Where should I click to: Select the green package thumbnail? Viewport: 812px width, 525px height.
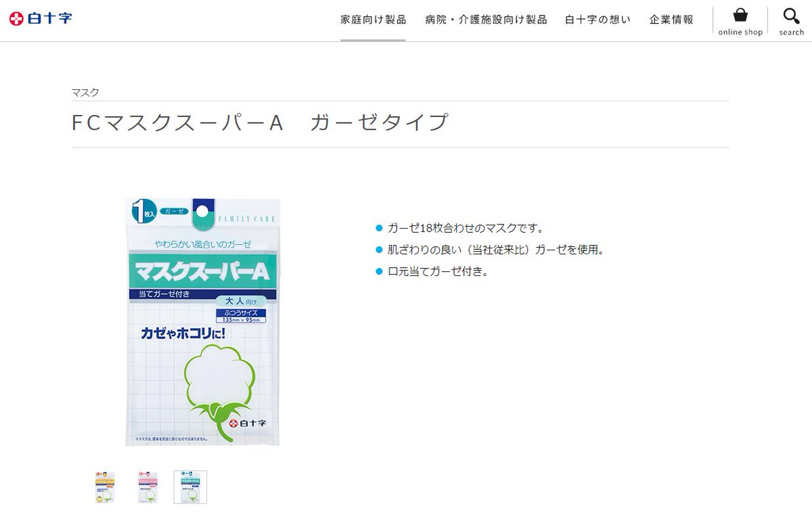[x=190, y=487]
